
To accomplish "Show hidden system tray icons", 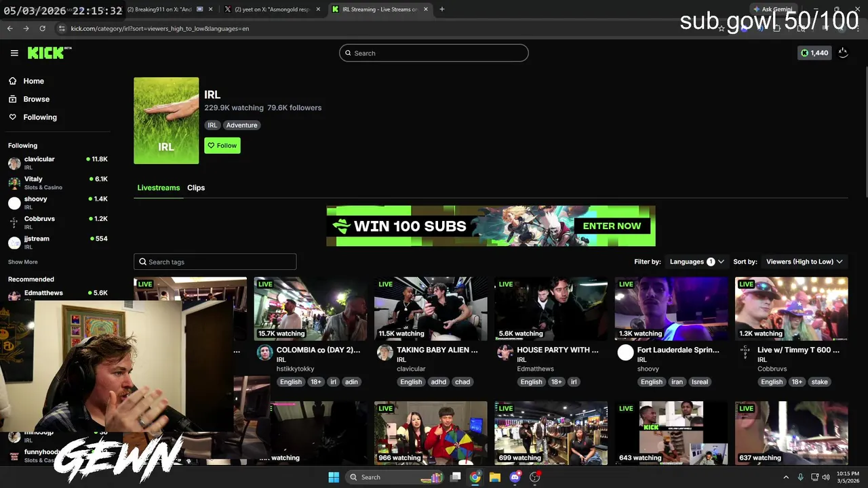I will 786,477.
